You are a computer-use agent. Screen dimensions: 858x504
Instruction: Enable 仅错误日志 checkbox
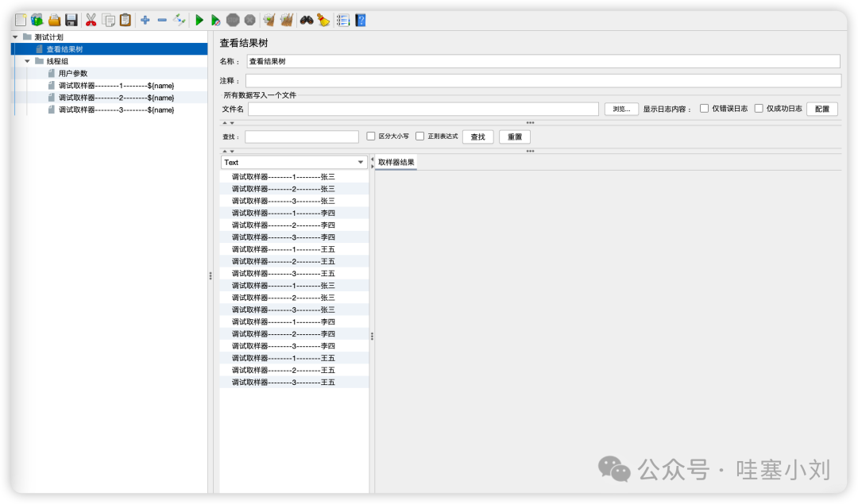(704, 108)
